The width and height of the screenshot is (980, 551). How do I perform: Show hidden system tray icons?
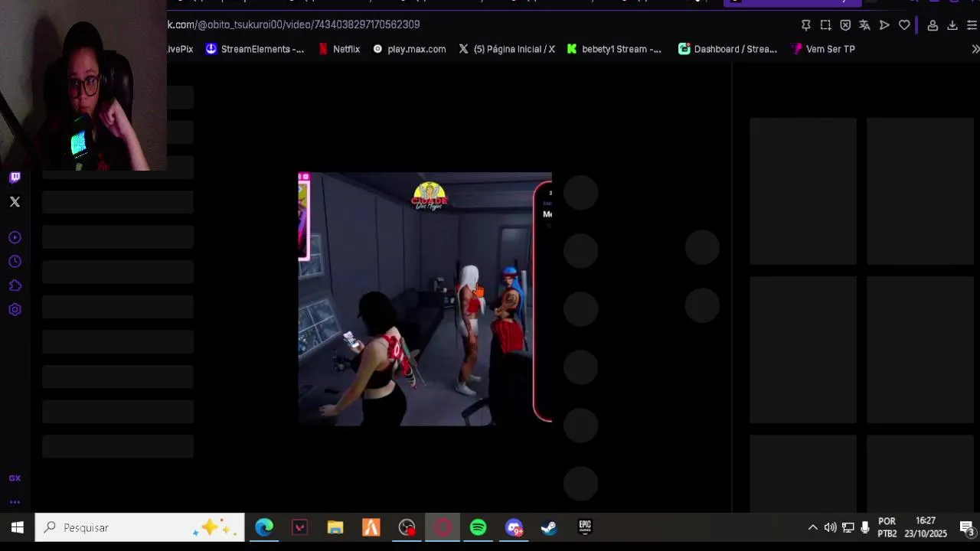pyautogui.click(x=812, y=527)
